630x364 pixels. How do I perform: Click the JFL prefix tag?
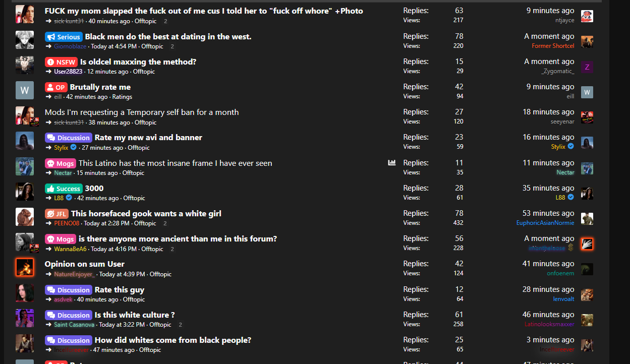coord(56,214)
